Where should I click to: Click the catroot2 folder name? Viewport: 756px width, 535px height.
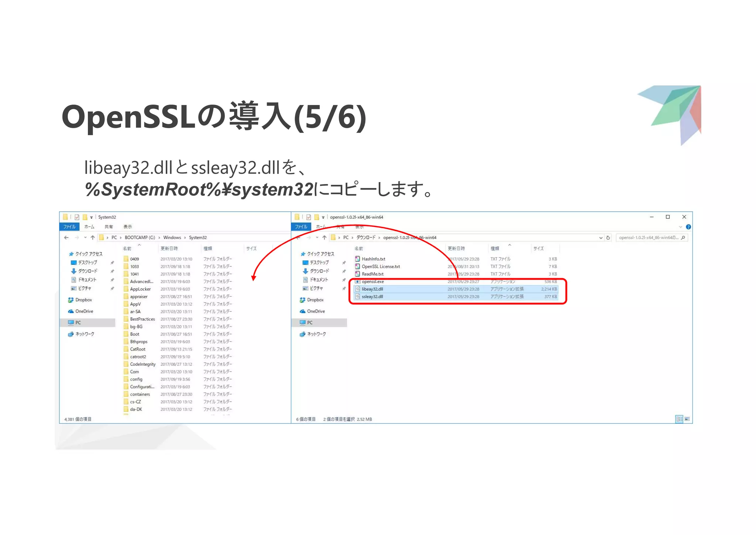[138, 357]
